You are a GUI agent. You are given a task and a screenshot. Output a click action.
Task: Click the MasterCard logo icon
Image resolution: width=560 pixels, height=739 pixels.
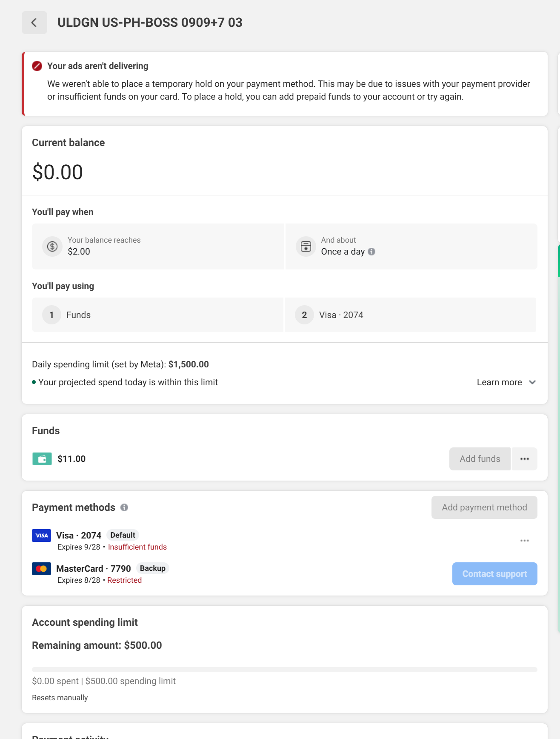pyautogui.click(x=42, y=569)
